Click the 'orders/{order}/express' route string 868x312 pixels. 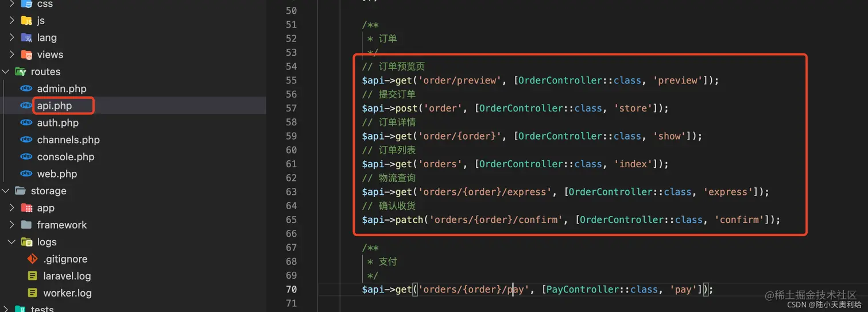[x=485, y=192]
